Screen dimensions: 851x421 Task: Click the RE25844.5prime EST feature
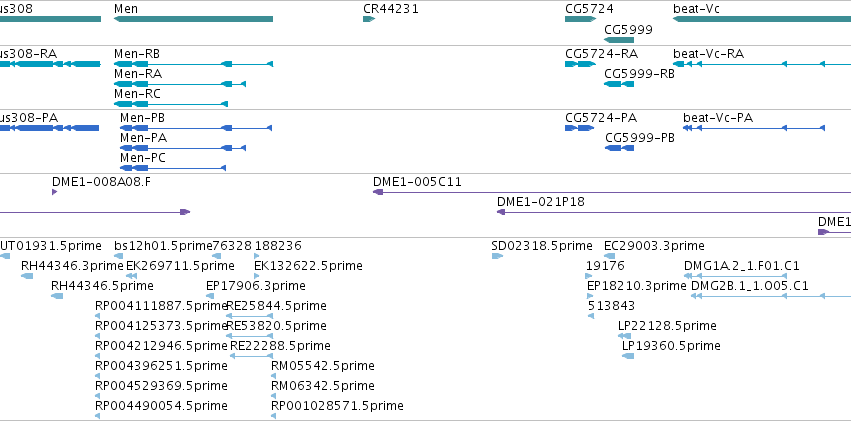[x=249, y=316]
